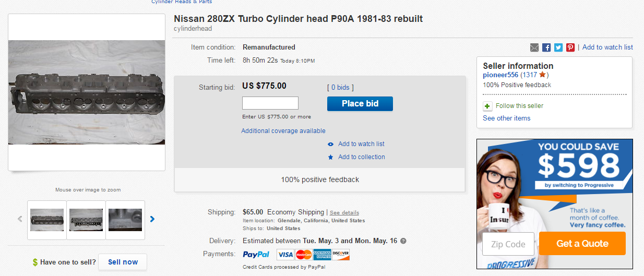Click the eye icon beside Add to watch list
The height and width of the screenshot is (276, 644).
point(330,144)
